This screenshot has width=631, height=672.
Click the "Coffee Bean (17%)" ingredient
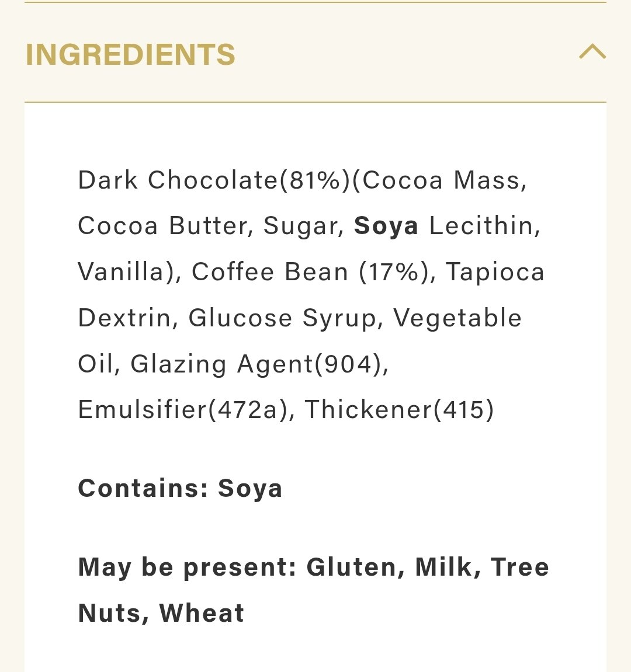pyautogui.click(x=311, y=272)
